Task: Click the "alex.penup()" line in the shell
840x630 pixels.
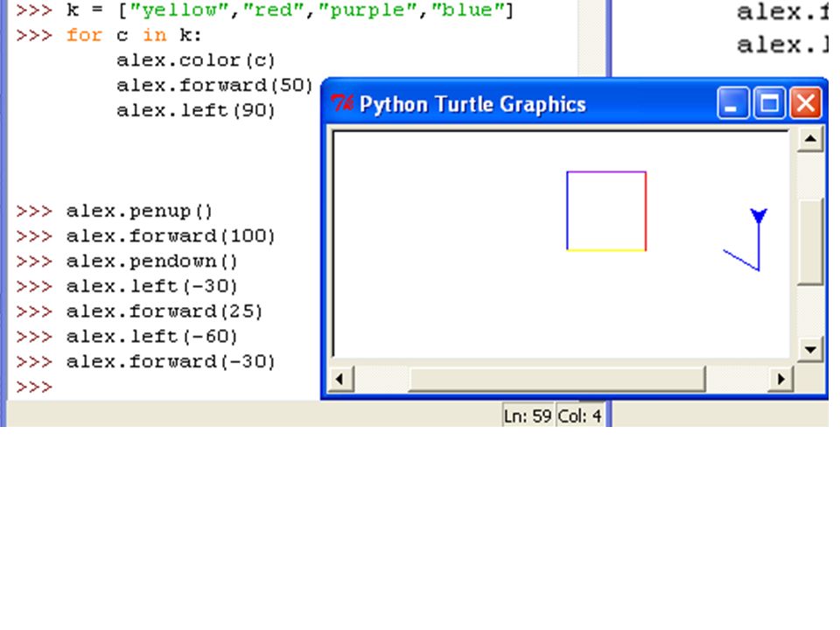Action: tap(139, 211)
